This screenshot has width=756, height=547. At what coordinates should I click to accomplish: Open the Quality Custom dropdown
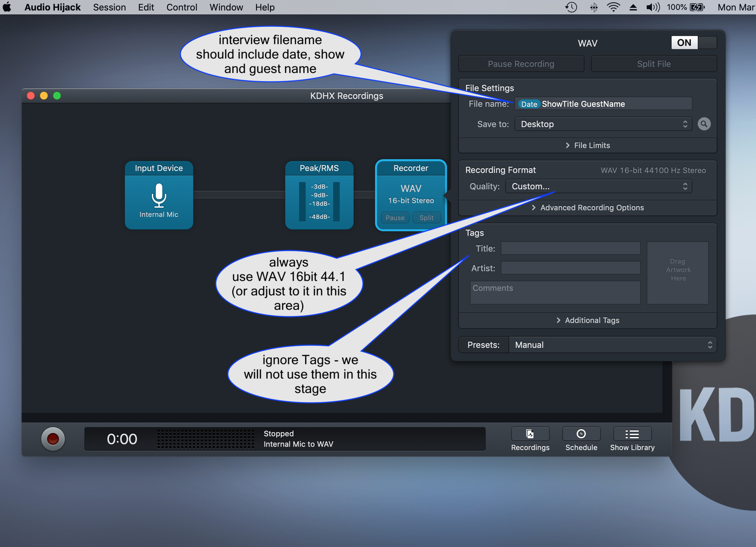click(x=599, y=186)
